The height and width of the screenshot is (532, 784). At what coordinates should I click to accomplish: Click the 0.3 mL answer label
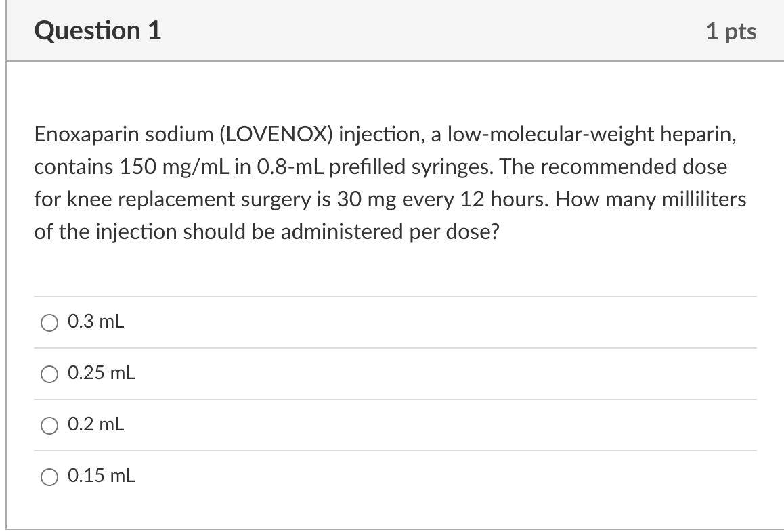95,323
